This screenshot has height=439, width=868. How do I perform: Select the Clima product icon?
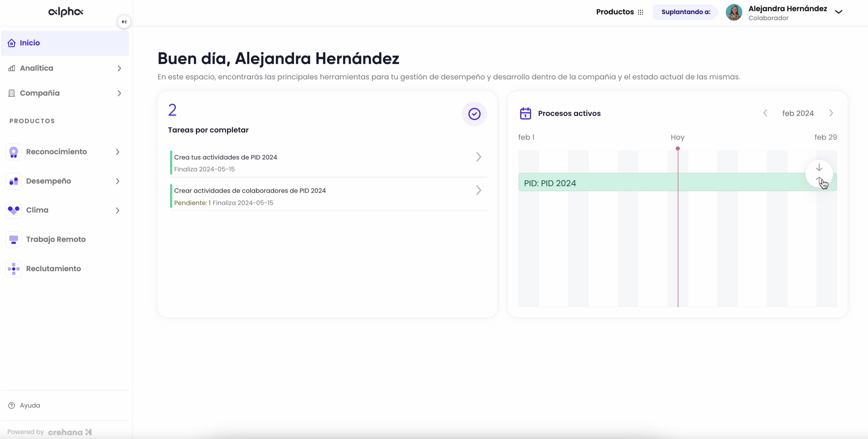pos(13,210)
